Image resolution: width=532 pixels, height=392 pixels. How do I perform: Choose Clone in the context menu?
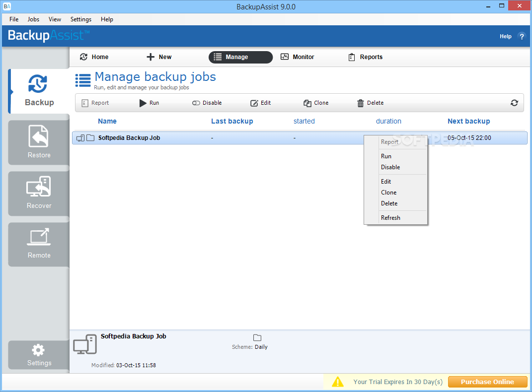click(395, 193)
